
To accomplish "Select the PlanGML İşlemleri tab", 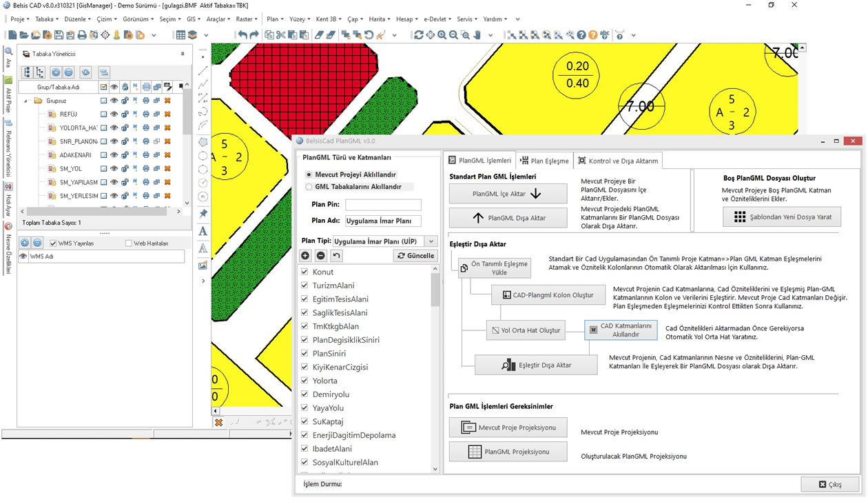I will pyautogui.click(x=479, y=161).
